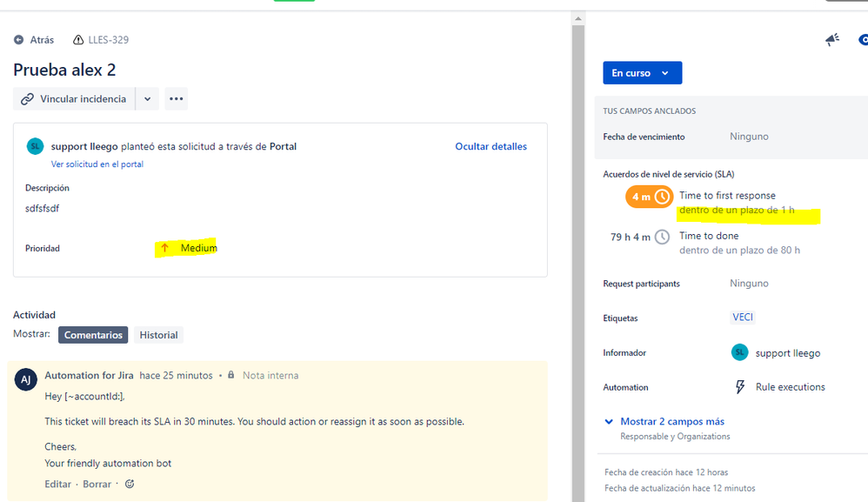Click the support lleego Informador name

[x=788, y=353]
